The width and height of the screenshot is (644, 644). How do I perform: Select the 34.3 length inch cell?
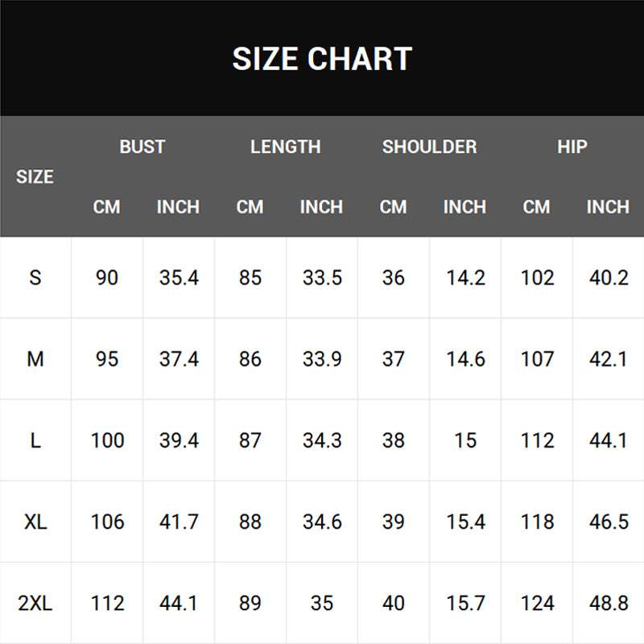pos(322,440)
